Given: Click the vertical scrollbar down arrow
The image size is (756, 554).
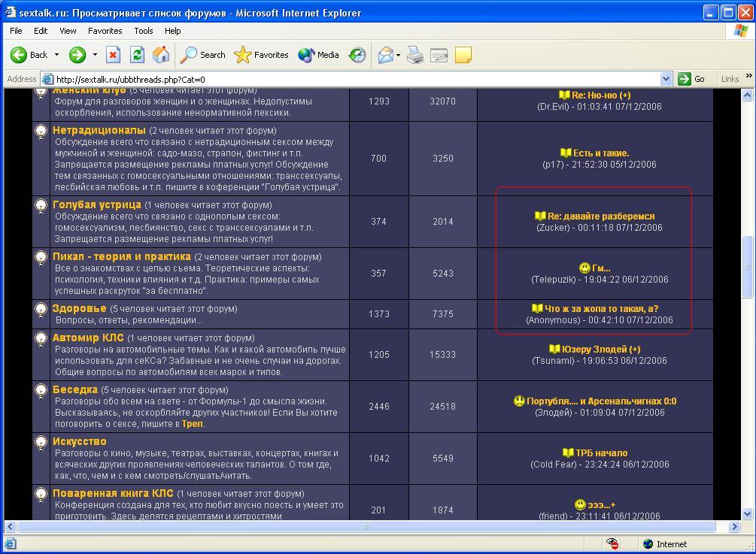Looking at the screenshot, I should pyautogui.click(x=748, y=514).
